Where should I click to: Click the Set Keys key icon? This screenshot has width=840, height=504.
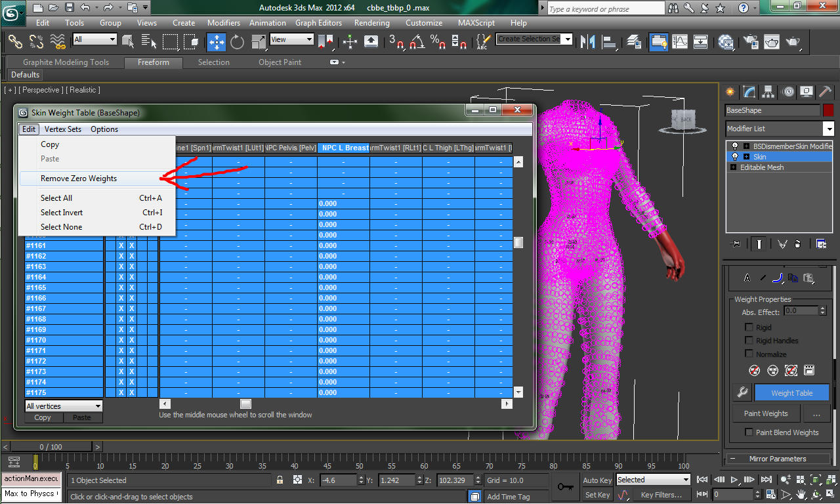(x=564, y=487)
